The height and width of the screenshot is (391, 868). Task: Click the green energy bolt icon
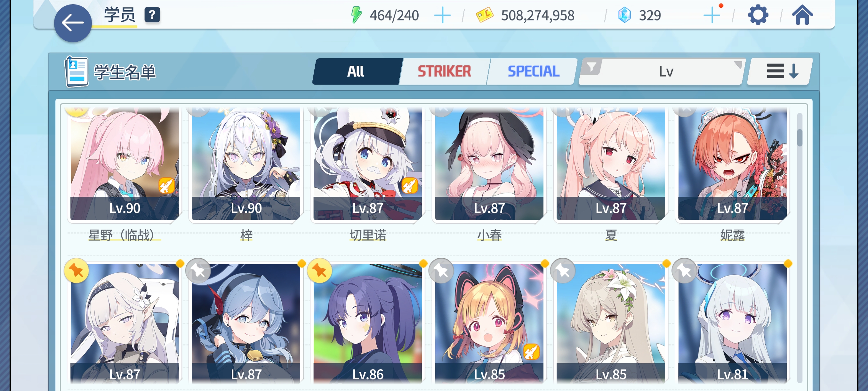click(357, 15)
